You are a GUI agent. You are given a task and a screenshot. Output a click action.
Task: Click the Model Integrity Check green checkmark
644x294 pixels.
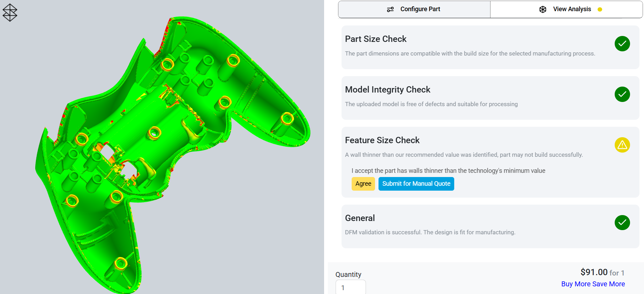click(x=622, y=94)
